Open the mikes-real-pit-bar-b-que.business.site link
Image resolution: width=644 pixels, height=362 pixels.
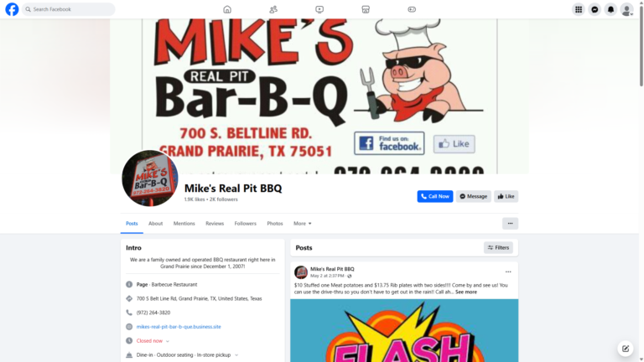click(179, 327)
